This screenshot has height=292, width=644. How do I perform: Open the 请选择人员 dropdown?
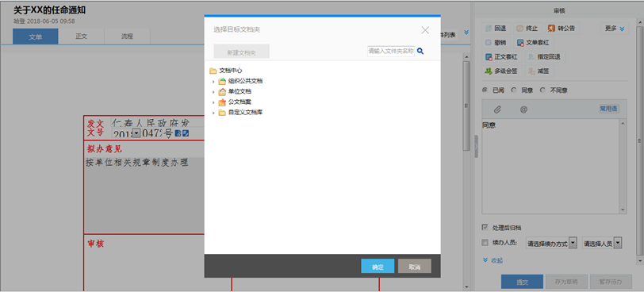point(602,243)
